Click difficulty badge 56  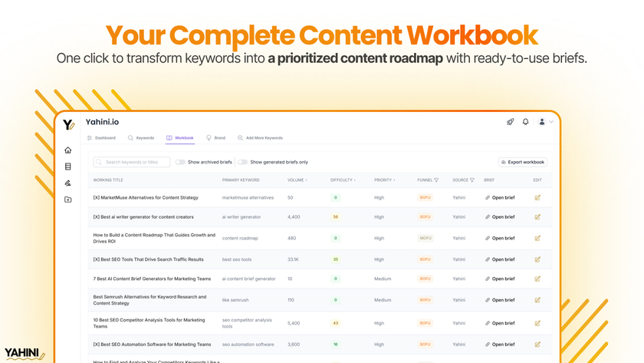pos(336,217)
